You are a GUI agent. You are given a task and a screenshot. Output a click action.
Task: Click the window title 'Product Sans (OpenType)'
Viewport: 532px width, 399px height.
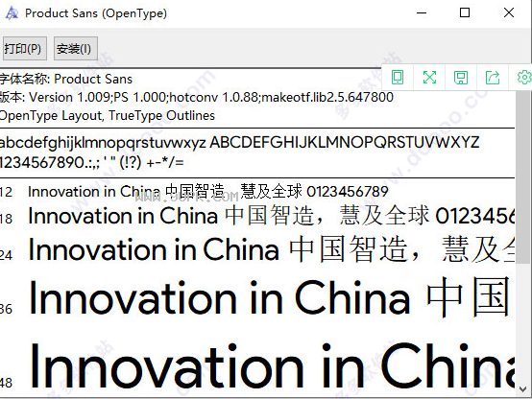pyautogui.click(x=96, y=13)
